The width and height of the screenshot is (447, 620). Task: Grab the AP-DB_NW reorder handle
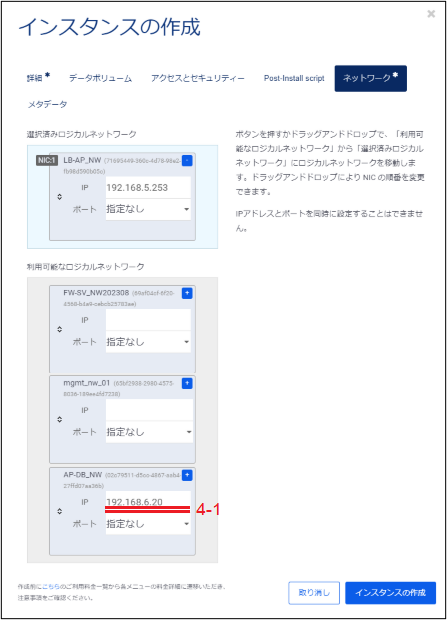59,511
